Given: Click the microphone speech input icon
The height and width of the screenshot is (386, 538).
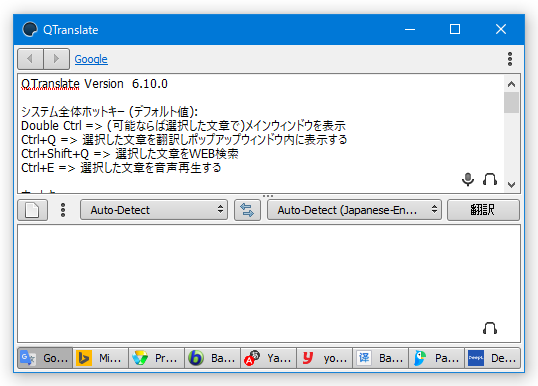Looking at the screenshot, I should tap(468, 179).
